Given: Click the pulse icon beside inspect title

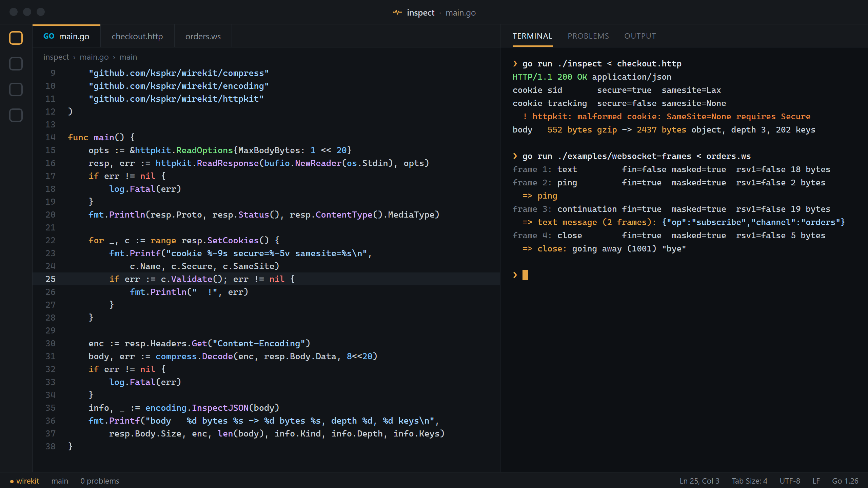Looking at the screenshot, I should 397,13.
